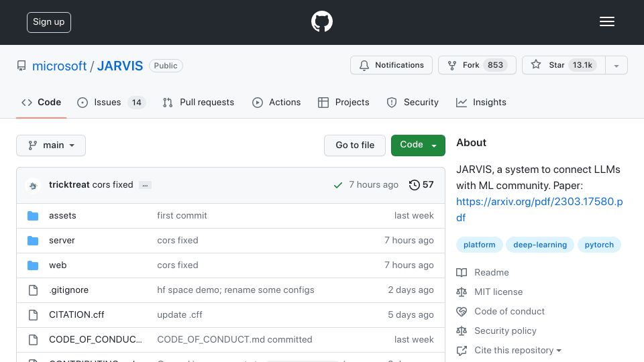Click the server folder icon

tap(33, 241)
